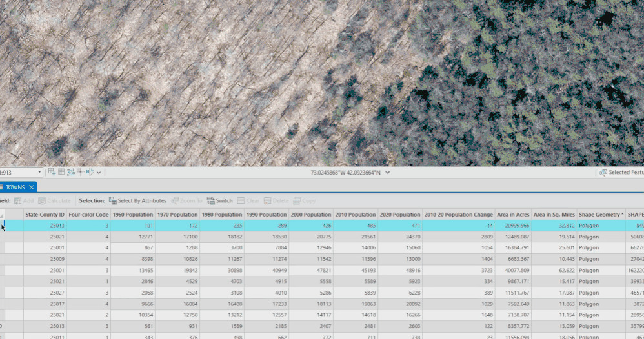The width and height of the screenshot is (644, 339).
Task: Click the Add field button
Action: (24, 200)
